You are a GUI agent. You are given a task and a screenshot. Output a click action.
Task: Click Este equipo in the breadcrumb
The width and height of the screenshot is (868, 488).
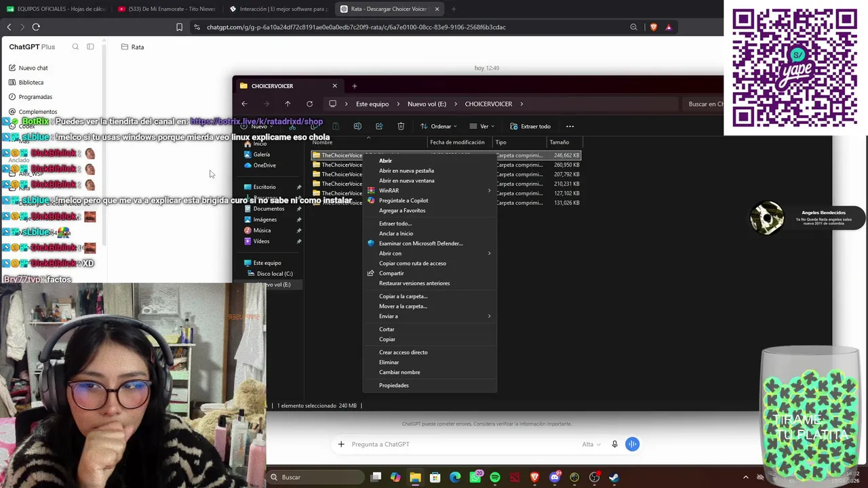372,104
